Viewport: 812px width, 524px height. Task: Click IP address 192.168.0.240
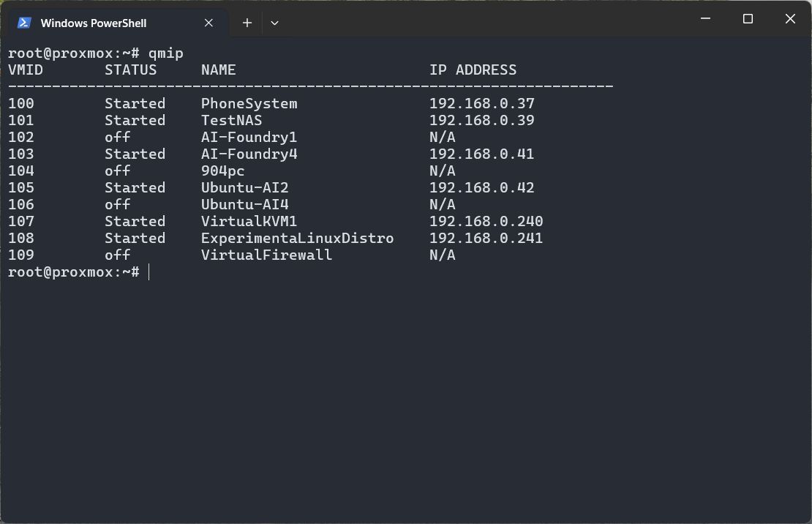point(486,221)
